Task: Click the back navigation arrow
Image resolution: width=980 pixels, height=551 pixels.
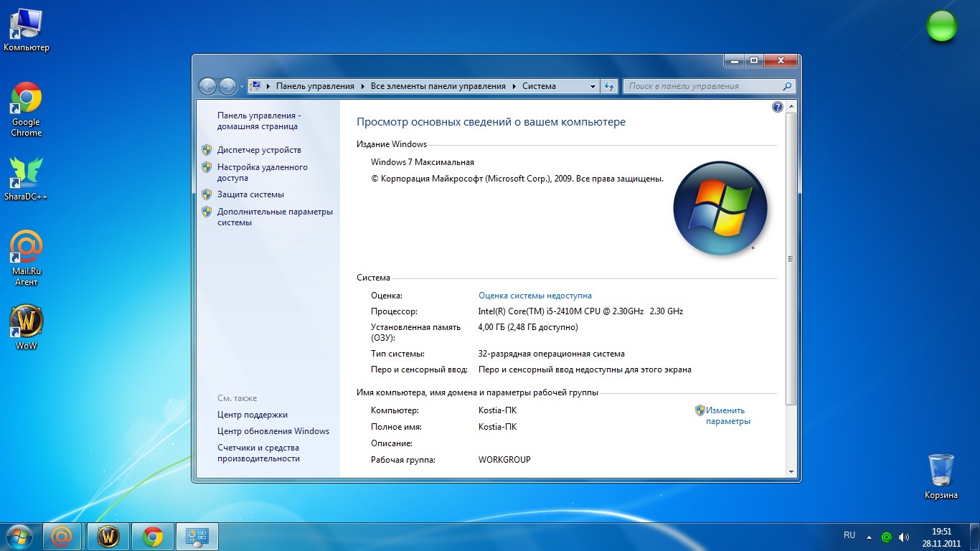Action: [207, 86]
